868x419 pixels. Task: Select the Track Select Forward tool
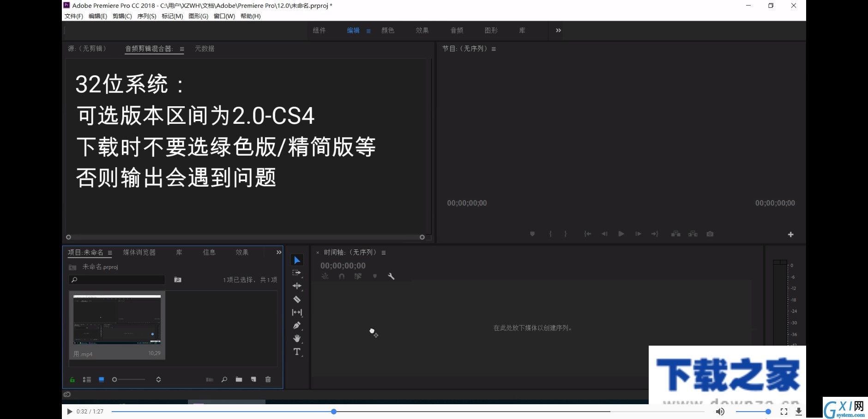pos(297,273)
